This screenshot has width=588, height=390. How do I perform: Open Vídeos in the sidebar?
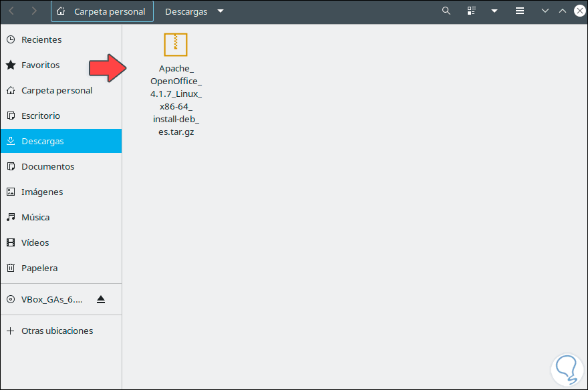coord(61,243)
